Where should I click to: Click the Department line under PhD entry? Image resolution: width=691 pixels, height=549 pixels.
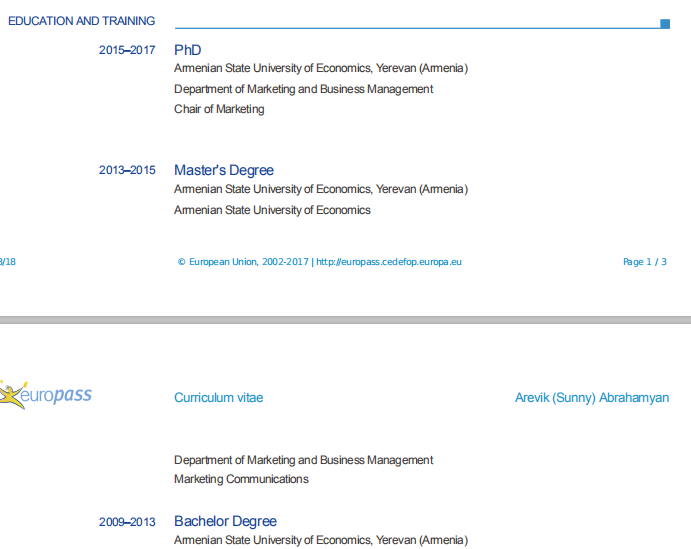(x=303, y=89)
